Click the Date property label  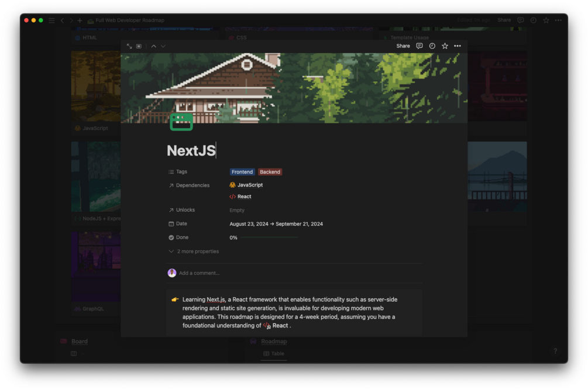pyautogui.click(x=178, y=224)
